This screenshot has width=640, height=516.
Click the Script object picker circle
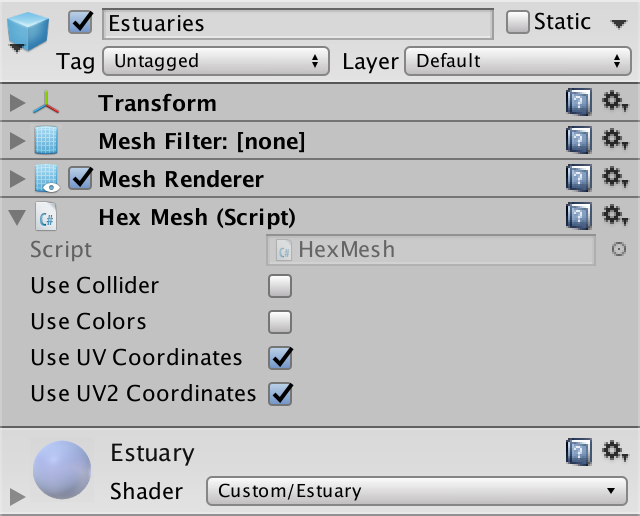pyautogui.click(x=619, y=249)
